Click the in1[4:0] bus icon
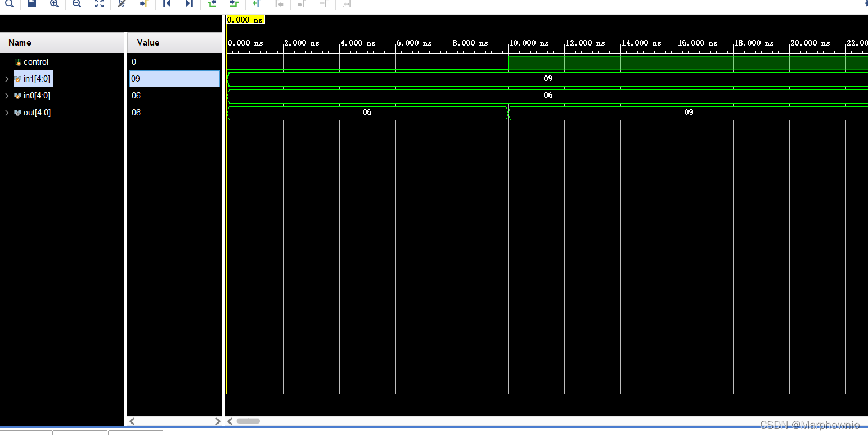Viewport: 868px width, 436px height. click(17, 79)
